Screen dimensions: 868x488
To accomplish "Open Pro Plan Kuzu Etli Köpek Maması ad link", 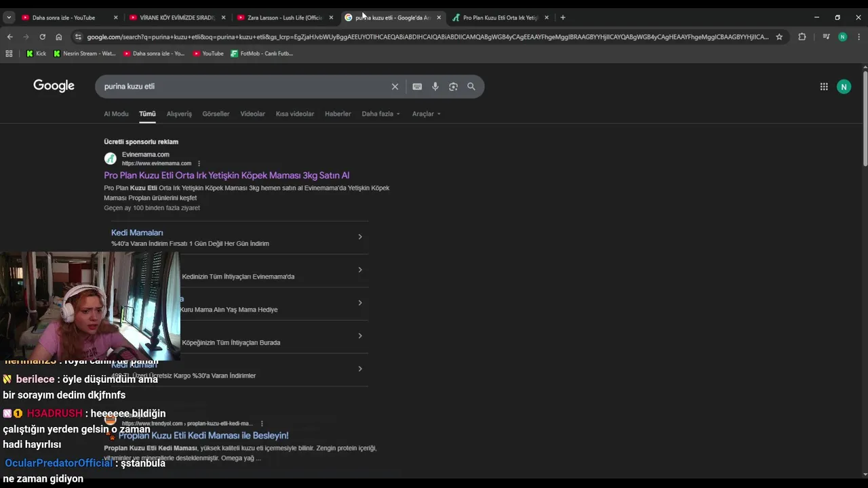I will [226, 176].
